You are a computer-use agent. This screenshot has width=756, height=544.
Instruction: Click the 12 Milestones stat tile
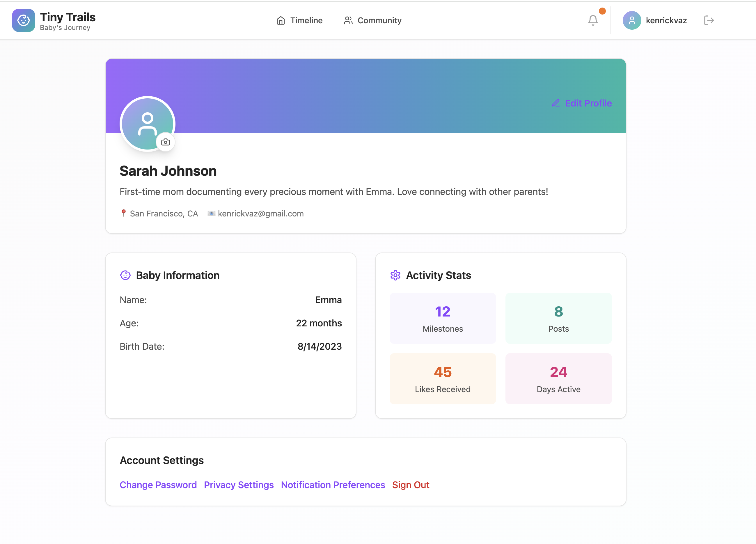443,318
